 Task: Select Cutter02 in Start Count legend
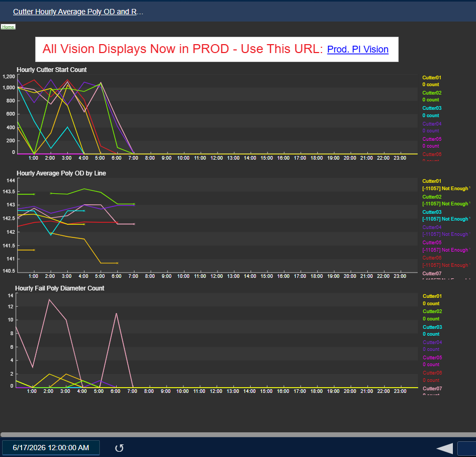point(432,93)
